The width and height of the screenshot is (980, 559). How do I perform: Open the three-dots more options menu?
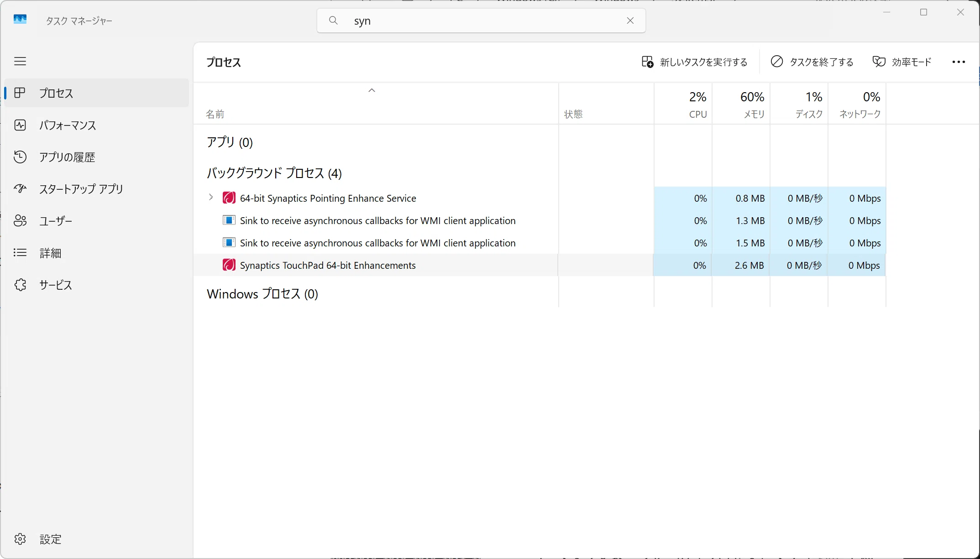click(959, 62)
